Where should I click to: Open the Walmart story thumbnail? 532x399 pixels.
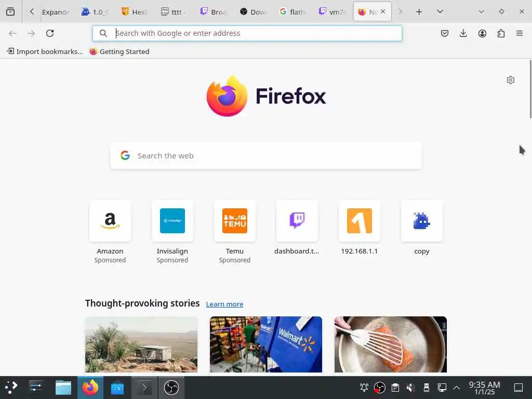click(x=266, y=344)
